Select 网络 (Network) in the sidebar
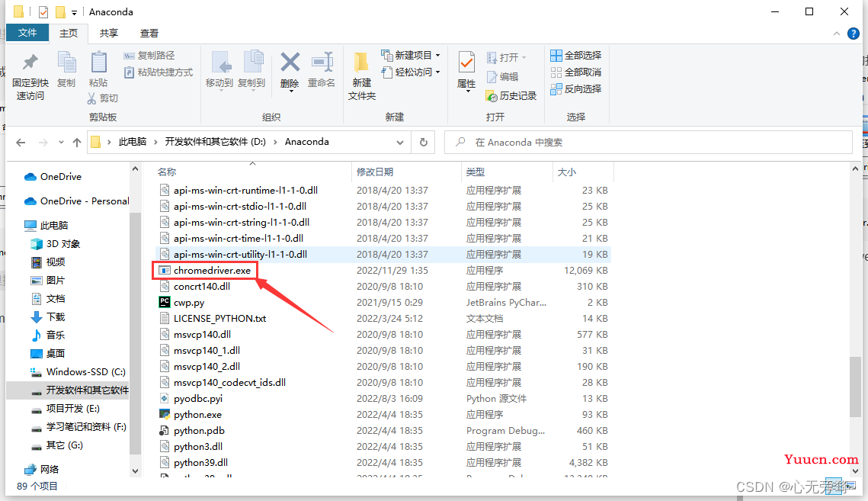Image resolution: width=868 pixels, height=501 pixels. [x=41, y=470]
